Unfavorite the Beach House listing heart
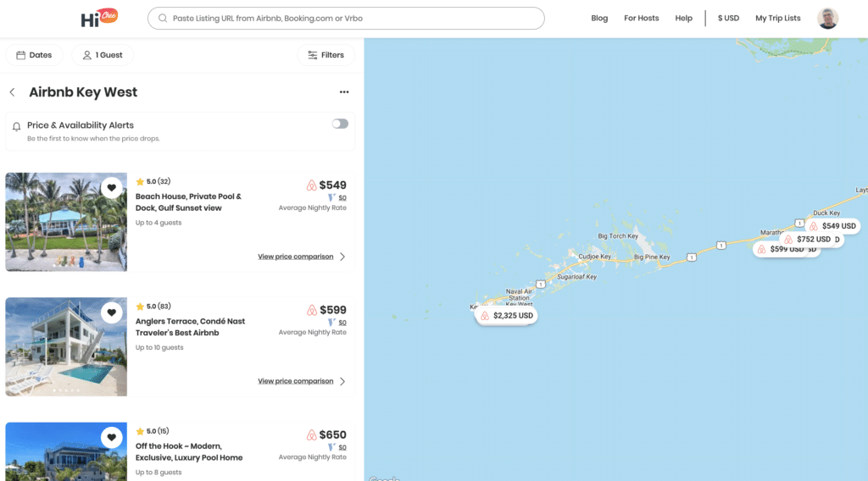This screenshot has height=481, width=868. click(x=111, y=188)
